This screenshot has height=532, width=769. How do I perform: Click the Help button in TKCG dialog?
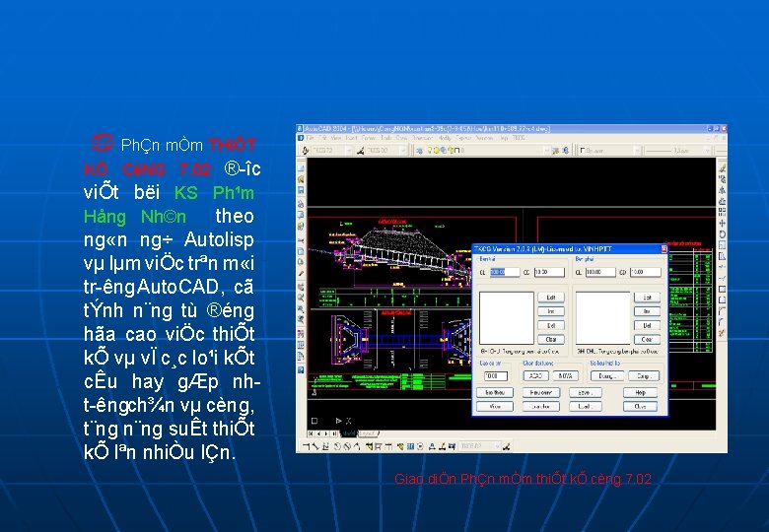click(x=641, y=392)
